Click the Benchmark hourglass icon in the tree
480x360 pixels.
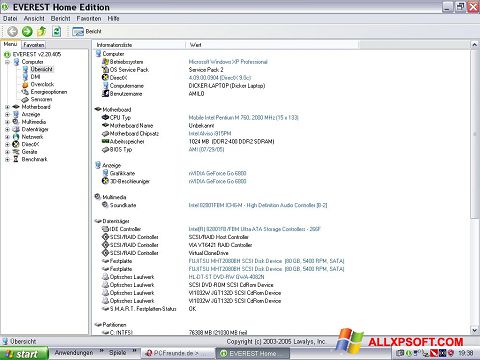16,159
